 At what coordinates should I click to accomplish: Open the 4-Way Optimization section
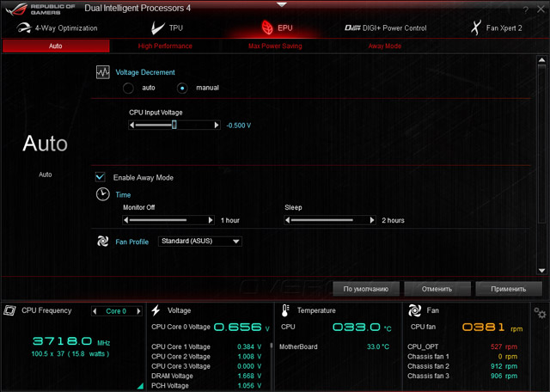click(58, 28)
